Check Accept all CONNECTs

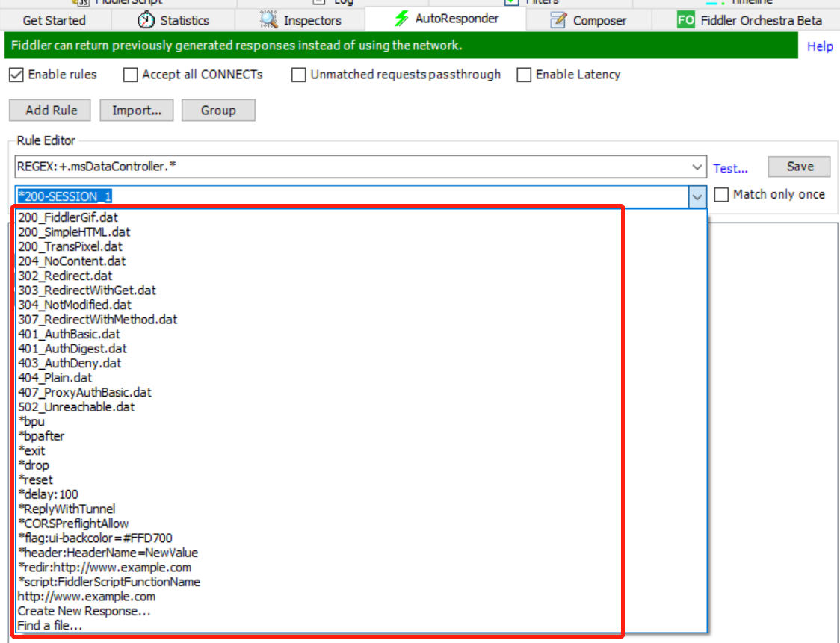[x=130, y=75]
